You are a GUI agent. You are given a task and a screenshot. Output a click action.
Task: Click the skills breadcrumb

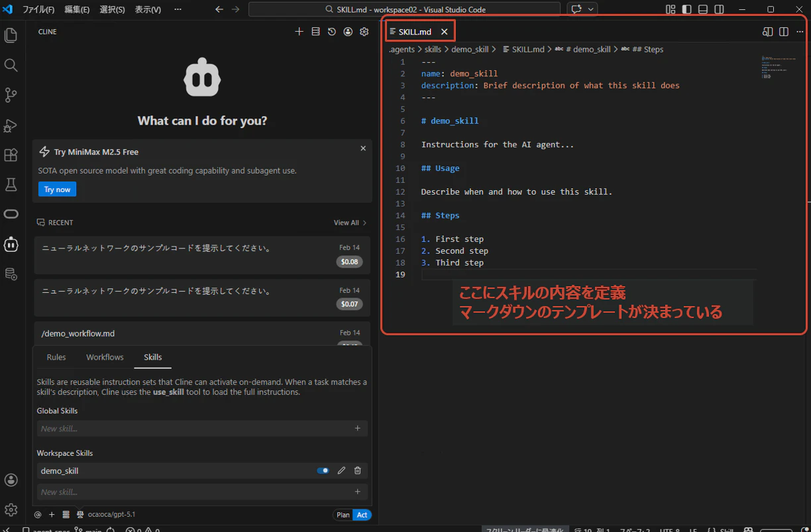click(x=433, y=49)
